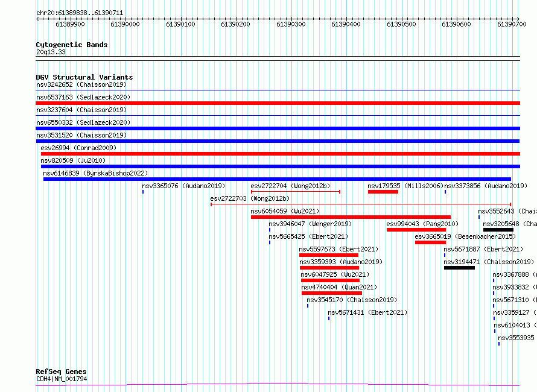This screenshot has width=537, height=392.
Task: Select the red nsv3359393 Audano2019 bar
Action: [x=329, y=268]
